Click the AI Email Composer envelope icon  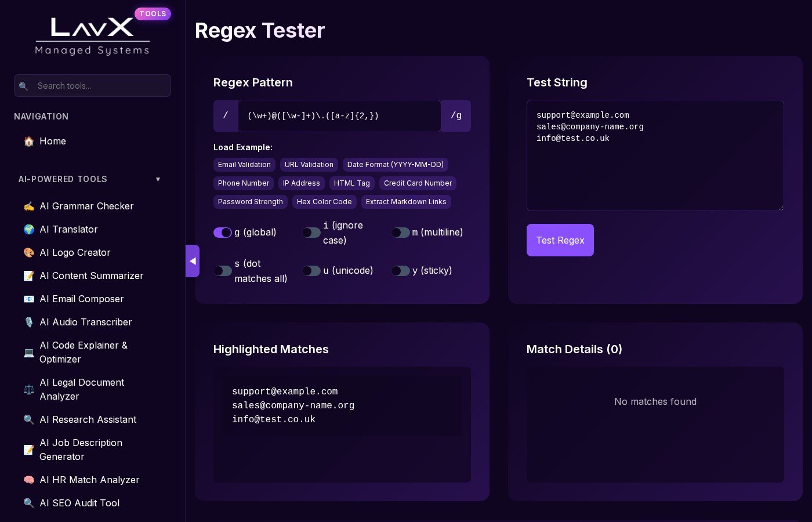pyautogui.click(x=28, y=299)
